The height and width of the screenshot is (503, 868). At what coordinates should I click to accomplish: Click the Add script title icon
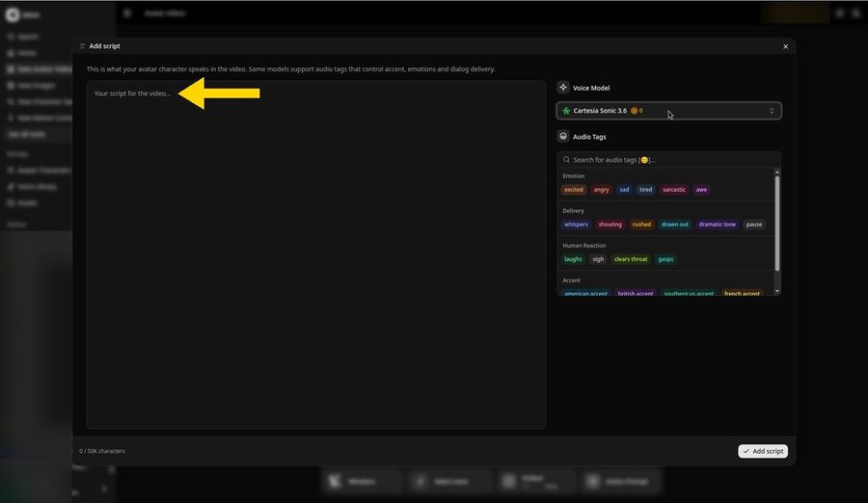pos(83,46)
